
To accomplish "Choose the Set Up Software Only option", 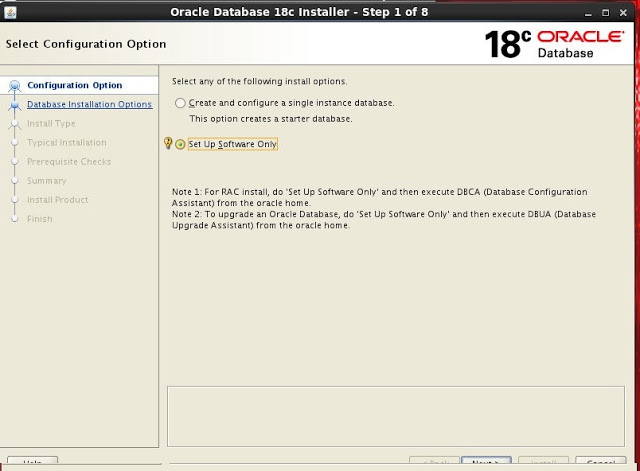I will click(180, 144).
